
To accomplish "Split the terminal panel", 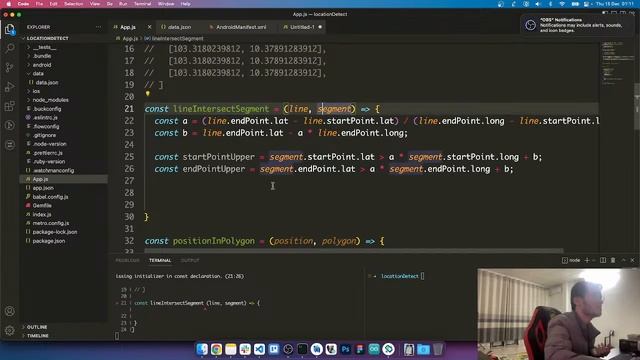I will coord(603,260).
